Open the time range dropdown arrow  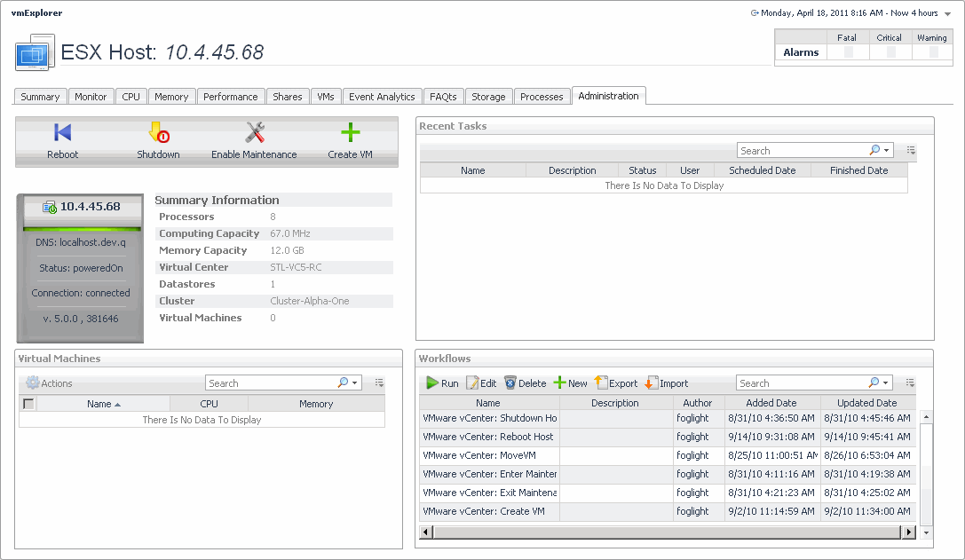(947, 14)
